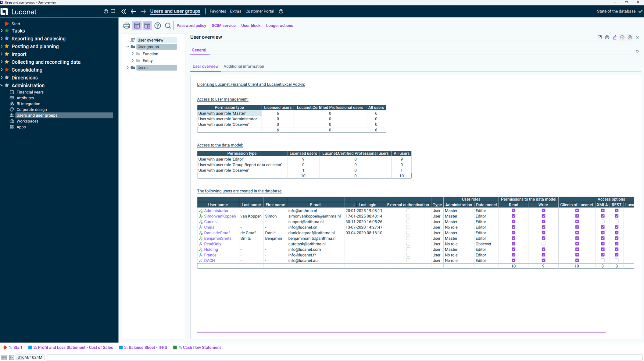Click the Start play icon in the sidebar
Viewport: 644px width, 361px height.
point(7,23)
